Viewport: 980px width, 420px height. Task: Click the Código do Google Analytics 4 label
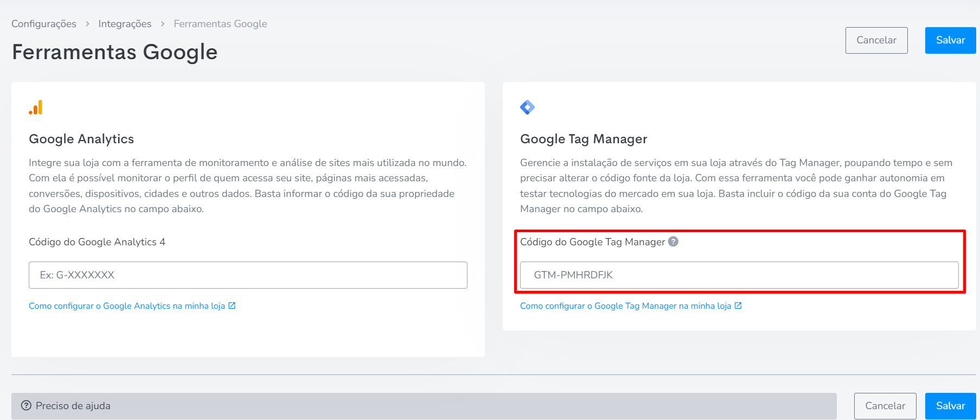coord(97,242)
